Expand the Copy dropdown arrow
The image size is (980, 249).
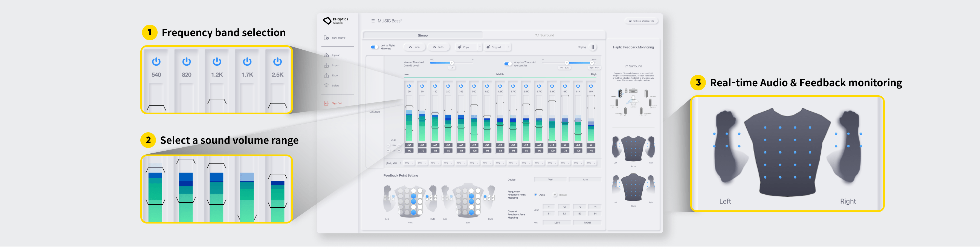480,47
